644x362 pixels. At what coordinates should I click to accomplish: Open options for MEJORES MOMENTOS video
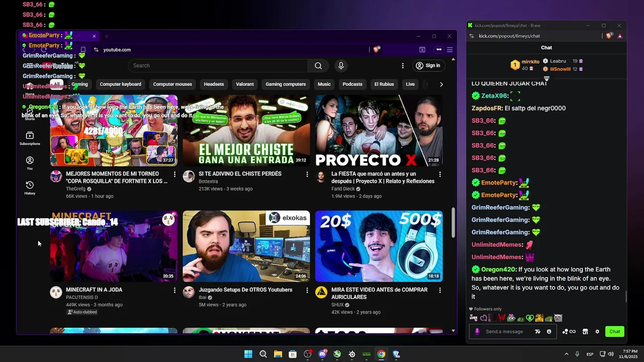[x=175, y=174]
